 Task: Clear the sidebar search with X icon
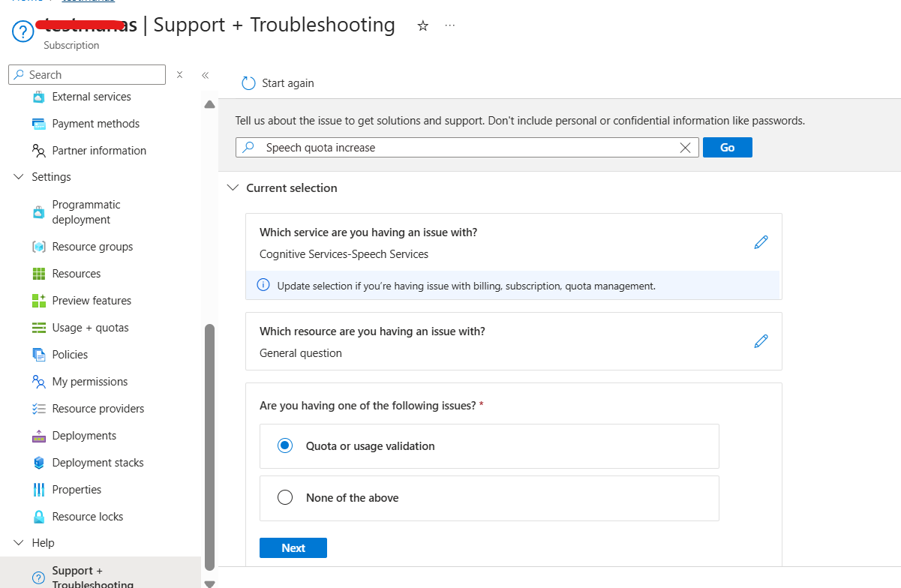(x=179, y=75)
